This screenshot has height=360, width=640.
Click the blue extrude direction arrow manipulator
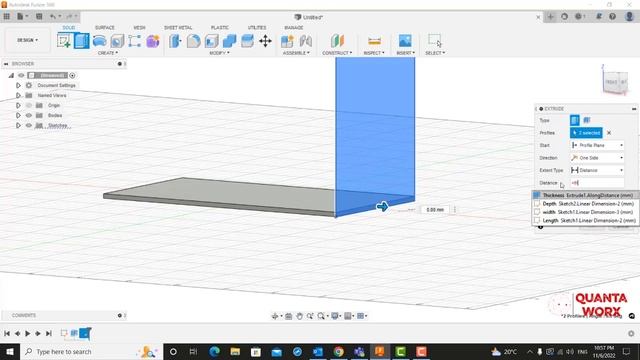382,207
